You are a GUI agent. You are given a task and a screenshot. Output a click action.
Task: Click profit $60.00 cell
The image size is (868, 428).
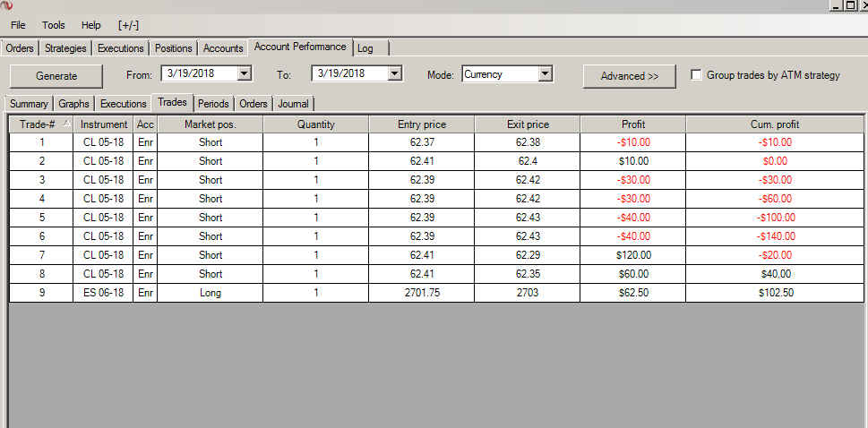(x=633, y=274)
